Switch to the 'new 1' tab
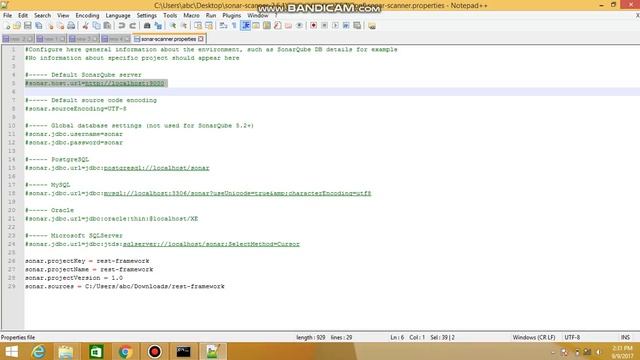The width and height of the screenshot is (640, 360). 51,39
